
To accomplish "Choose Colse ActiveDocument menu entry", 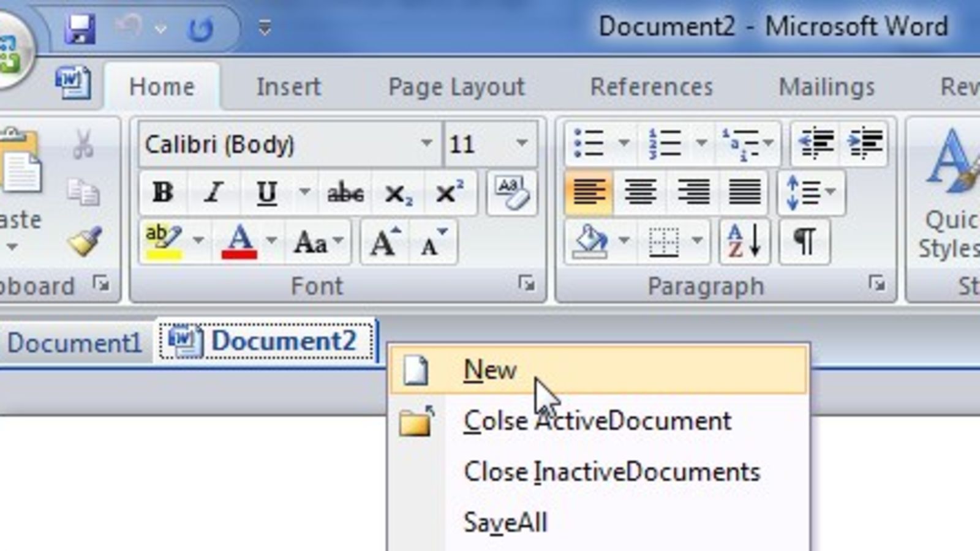I will (598, 421).
